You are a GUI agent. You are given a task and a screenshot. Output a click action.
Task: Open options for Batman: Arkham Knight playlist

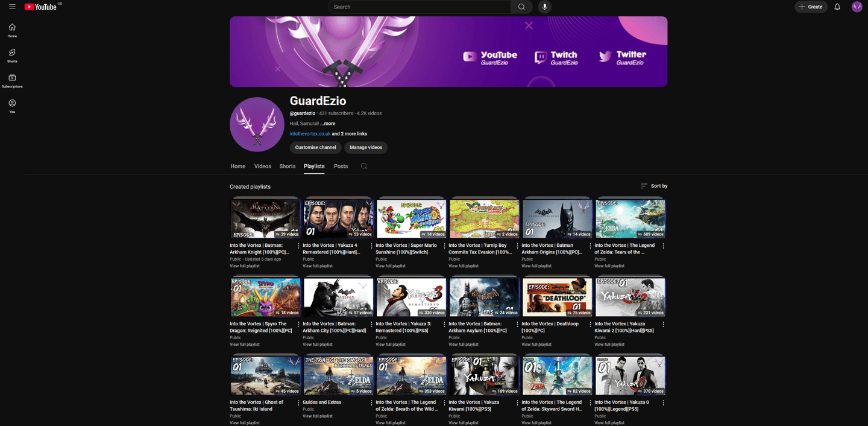point(298,246)
